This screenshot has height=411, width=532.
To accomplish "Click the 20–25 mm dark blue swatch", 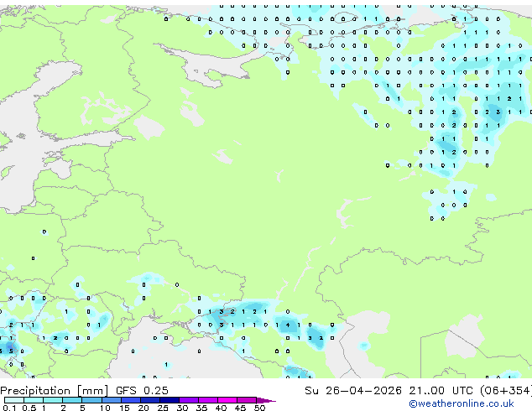I will (149, 400).
